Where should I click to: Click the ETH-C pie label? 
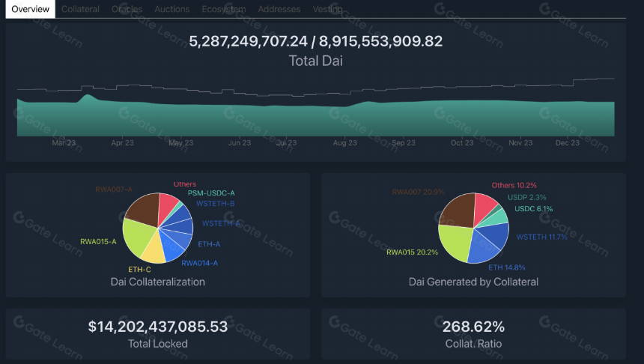(139, 270)
